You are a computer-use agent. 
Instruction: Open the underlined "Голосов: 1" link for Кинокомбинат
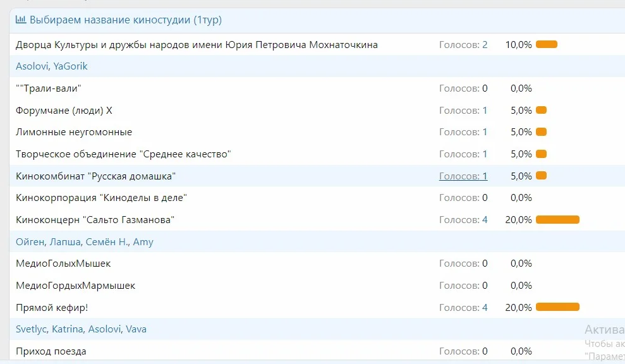point(463,176)
